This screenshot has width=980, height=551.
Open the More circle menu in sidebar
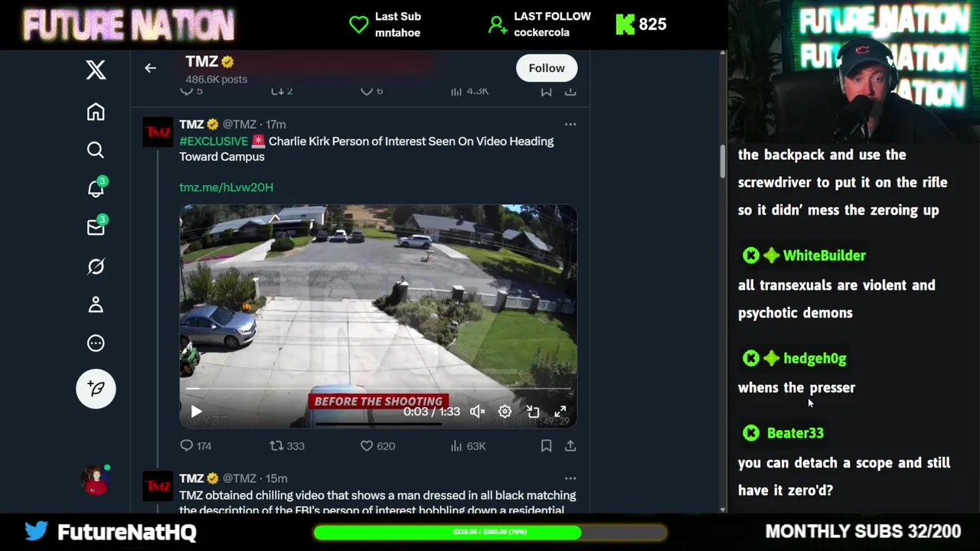tap(96, 344)
